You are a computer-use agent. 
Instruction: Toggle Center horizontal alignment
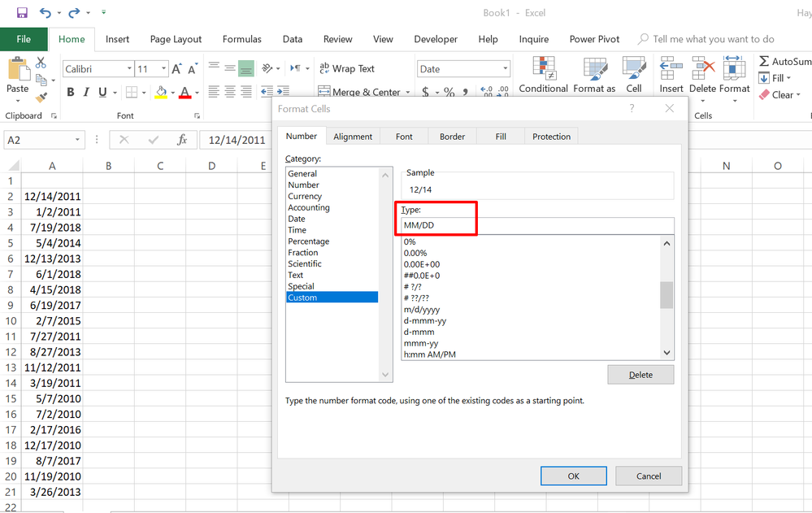[x=230, y=92]
